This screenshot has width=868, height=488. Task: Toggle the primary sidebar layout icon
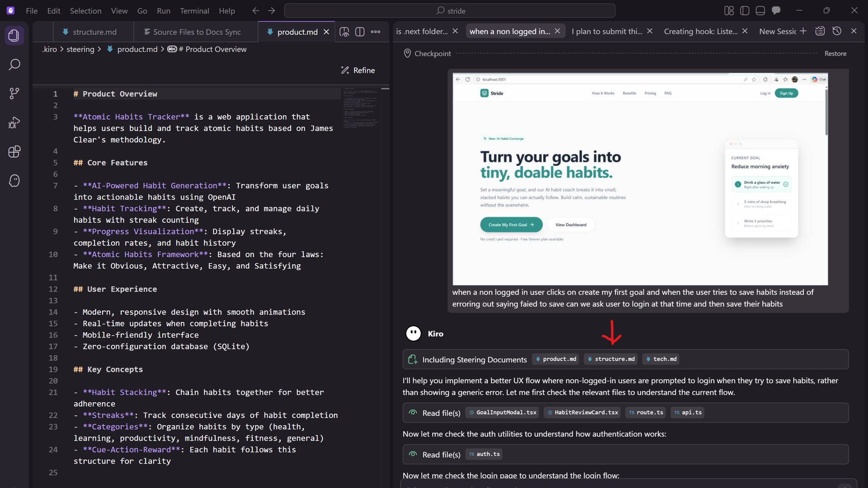point(745,10)
